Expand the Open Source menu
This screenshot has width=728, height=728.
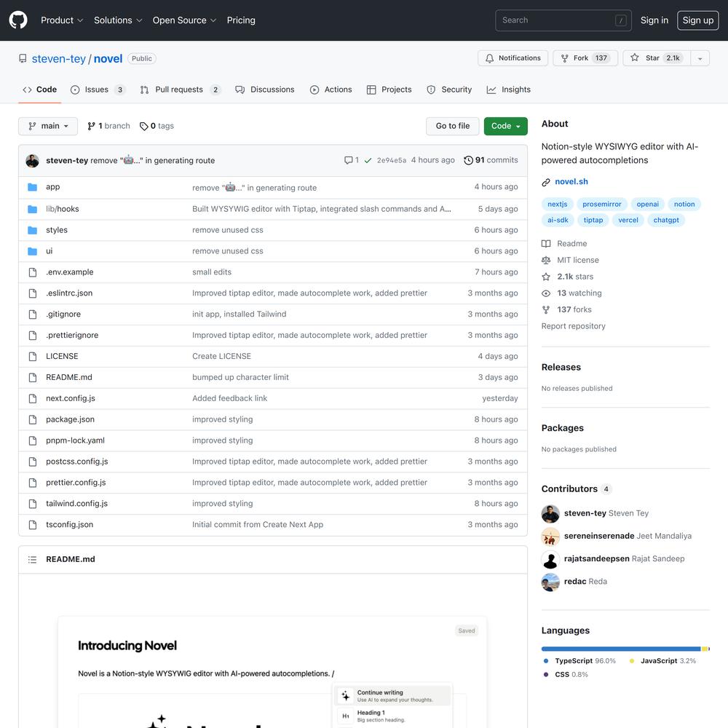184,20
